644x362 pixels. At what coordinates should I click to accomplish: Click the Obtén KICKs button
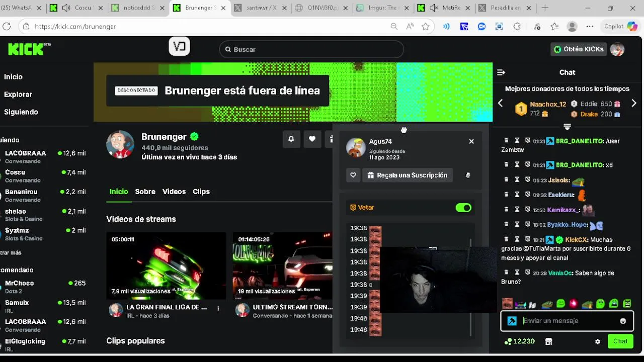tap(579, 49)
